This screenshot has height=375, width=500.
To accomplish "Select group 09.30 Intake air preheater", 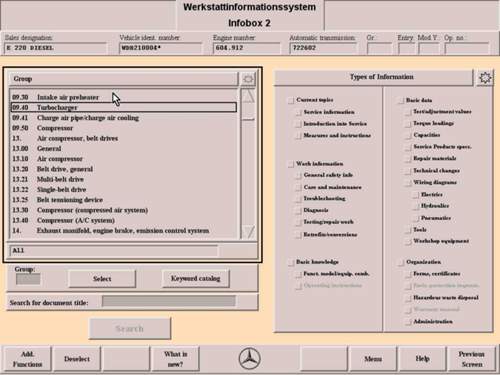I will click(124, 97).
